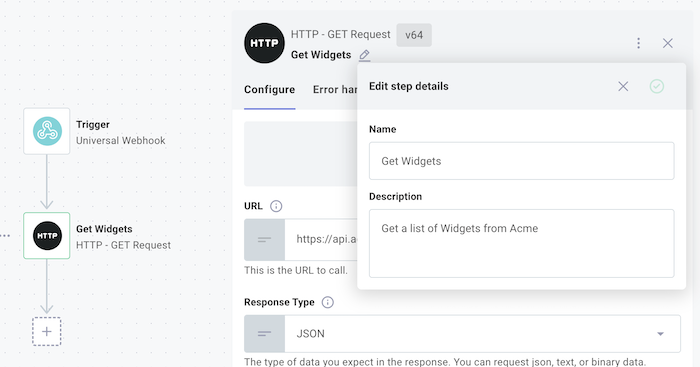
Task: Switch to the Configure tab
Action: pyautogui.click(x=269, y=90)
